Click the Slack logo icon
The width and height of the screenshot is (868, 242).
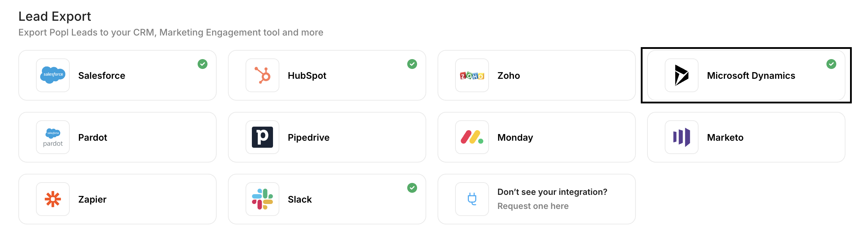click(262, 199)
